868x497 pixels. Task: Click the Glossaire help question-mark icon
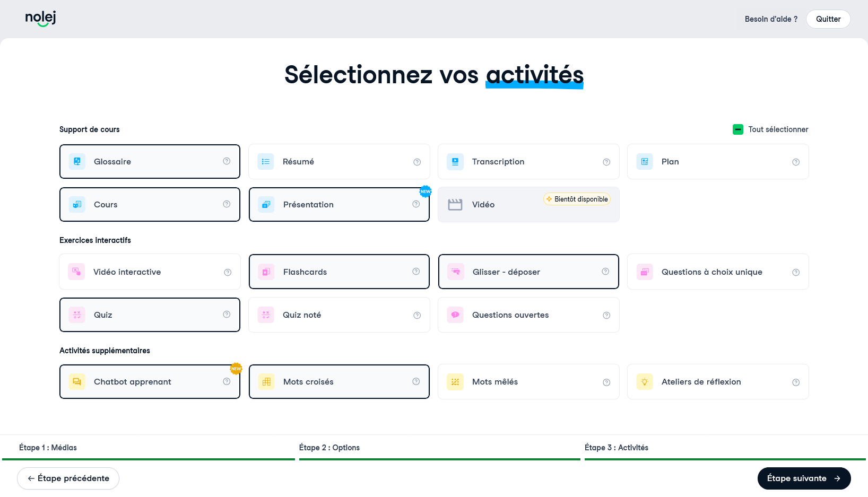(227, 161)
